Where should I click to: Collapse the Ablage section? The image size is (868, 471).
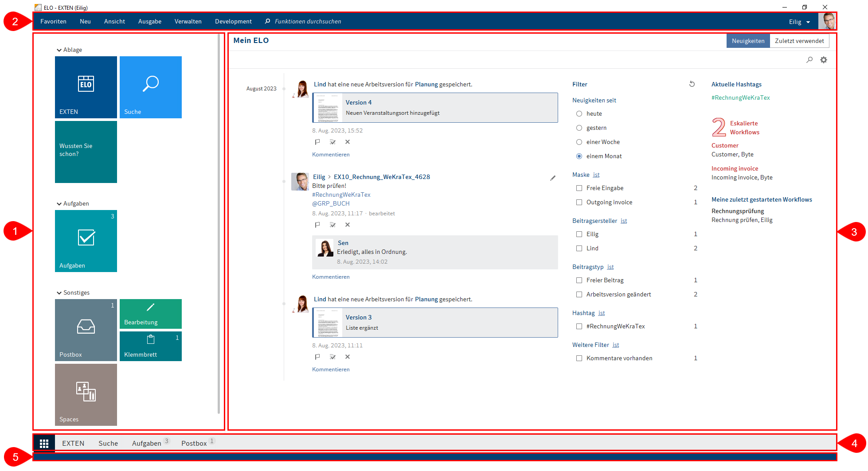(59, 50)
